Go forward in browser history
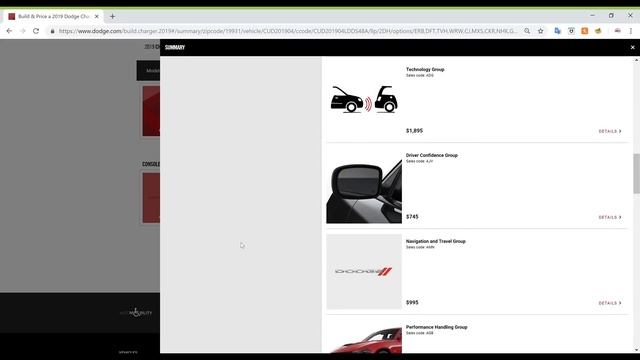 pos(22,31)
